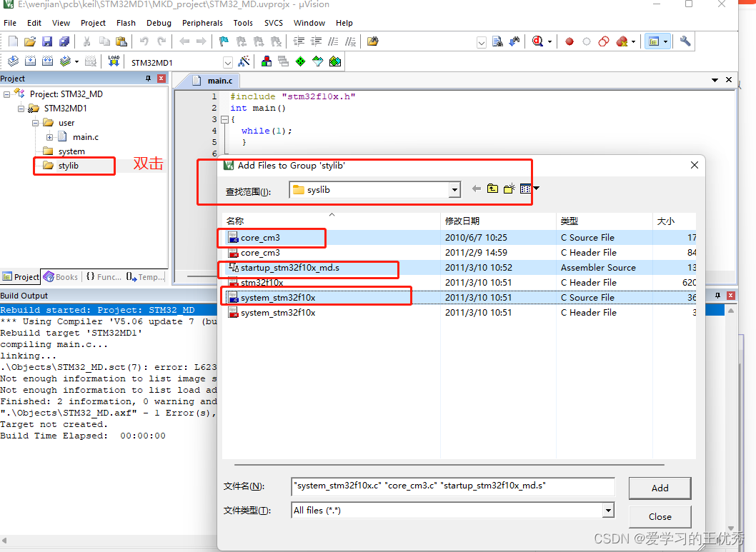Kill all breakpoints via toolbar icon

click(621, 41)
